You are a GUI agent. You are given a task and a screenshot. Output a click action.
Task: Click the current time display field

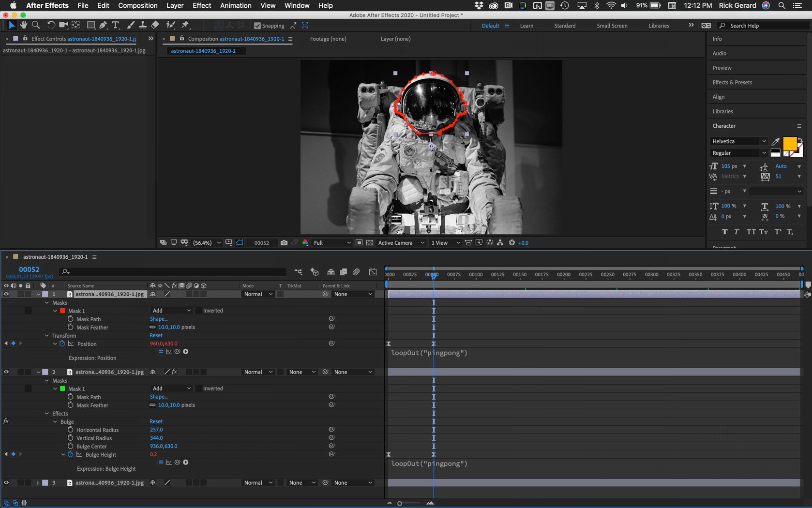29,269
